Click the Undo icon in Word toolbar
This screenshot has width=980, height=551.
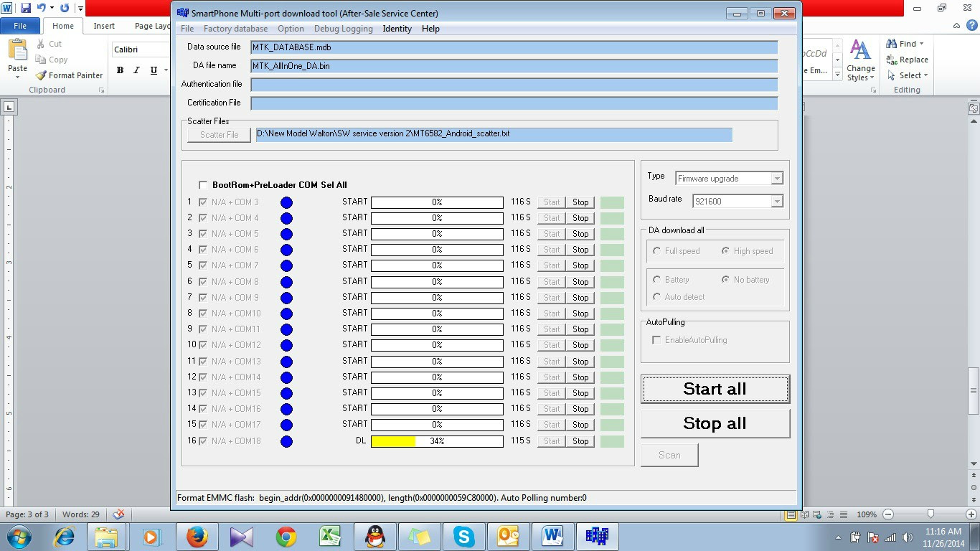[41, 8]
